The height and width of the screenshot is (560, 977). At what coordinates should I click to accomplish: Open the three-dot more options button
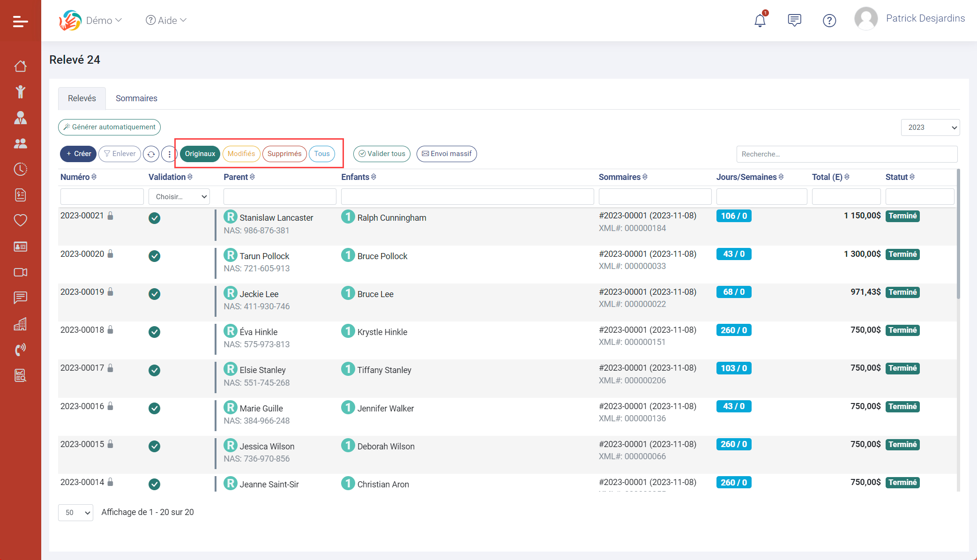pyautogui.click(x=169, y=154)
